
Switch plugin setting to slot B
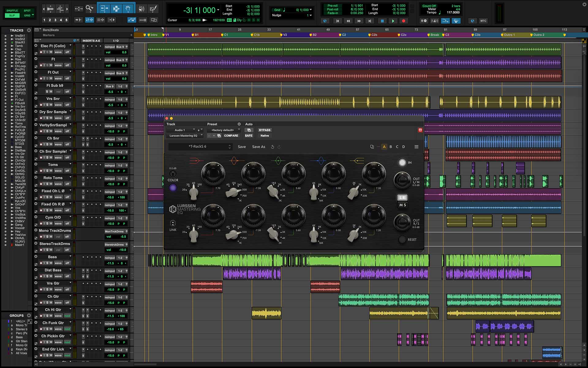(x=390, y=147)
